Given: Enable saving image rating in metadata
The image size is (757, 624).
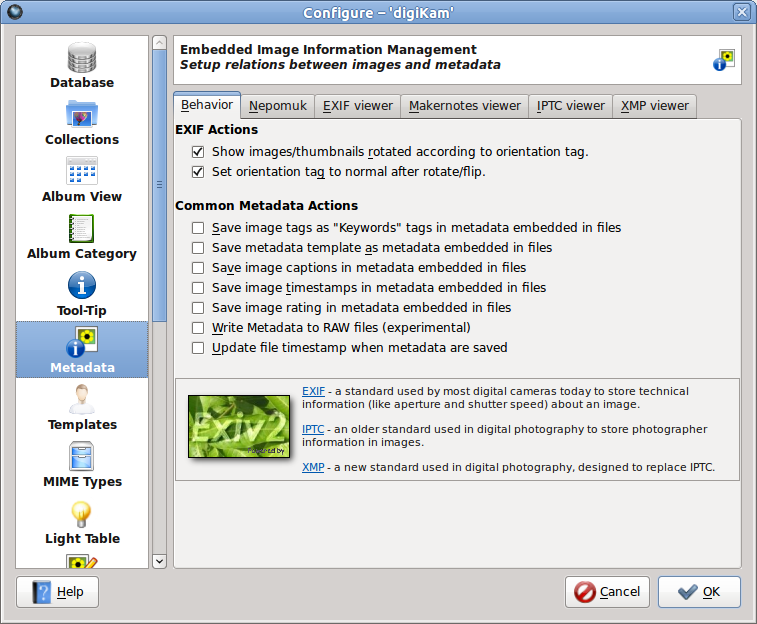Looking at the screenshot, I should (198, 308).
